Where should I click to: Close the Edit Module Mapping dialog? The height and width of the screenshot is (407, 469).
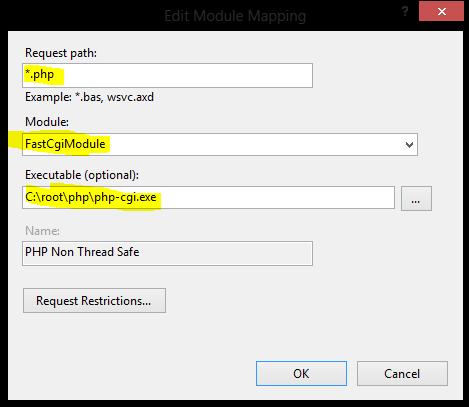point(441,11)
